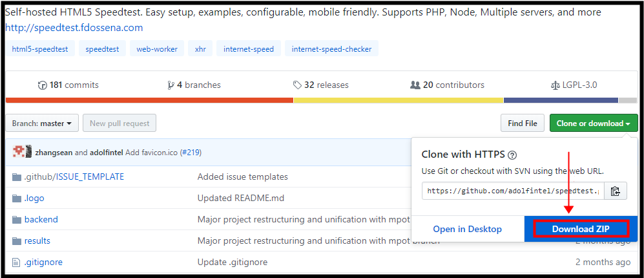Viewport: 644px width, 278px height.
Task: Click the help icon beside Clone with HTTPS
Action: point(512,155)
